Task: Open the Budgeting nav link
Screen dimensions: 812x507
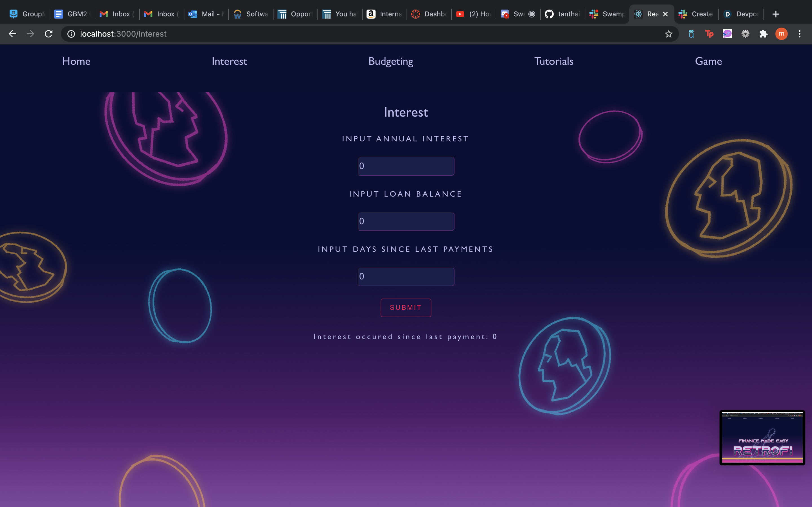Action: [390, 61]
